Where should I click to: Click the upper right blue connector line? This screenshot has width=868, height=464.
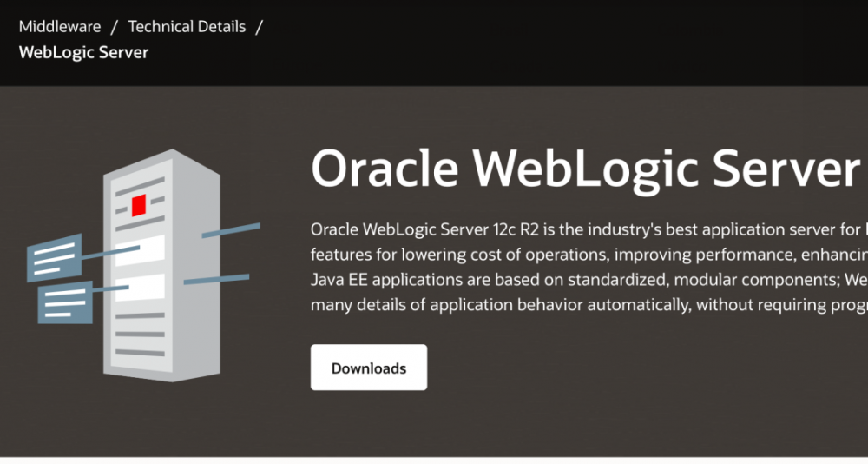(231, 230)
